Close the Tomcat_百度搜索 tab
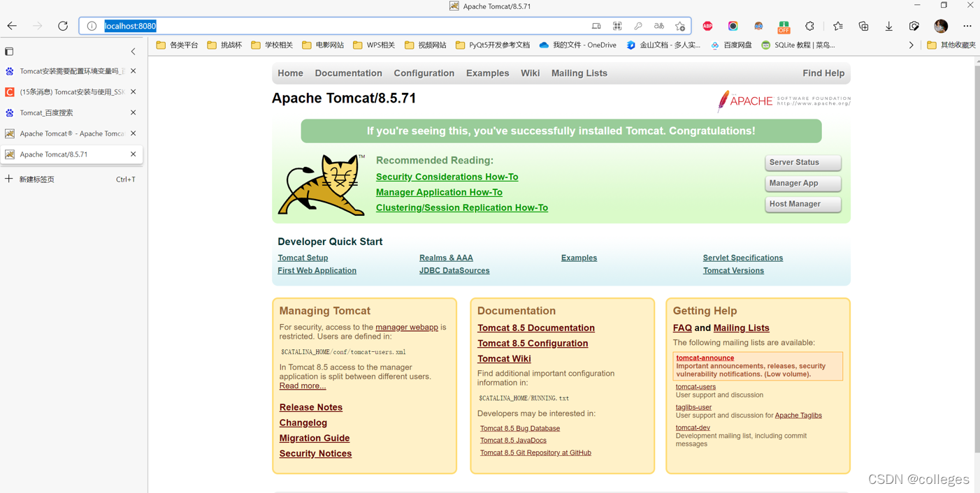Image resolution: width=980 pixels, height=493 pixels. [134, 112]
